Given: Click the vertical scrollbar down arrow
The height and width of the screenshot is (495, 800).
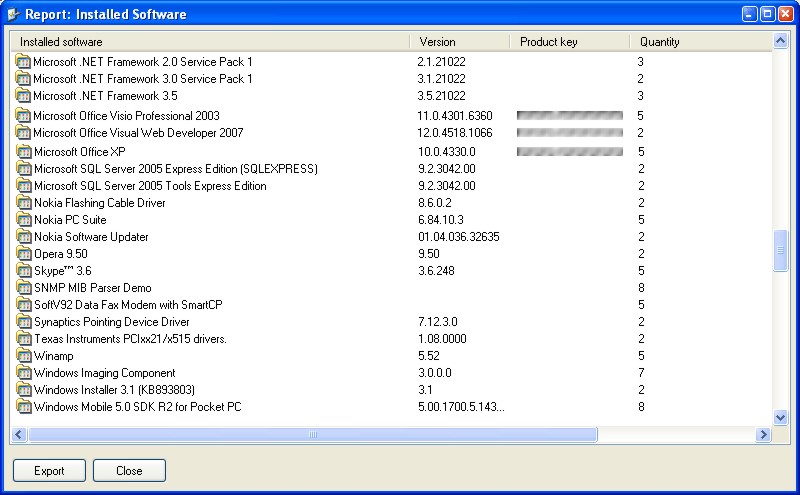Looking at the screenshot, I should point(780,417).
